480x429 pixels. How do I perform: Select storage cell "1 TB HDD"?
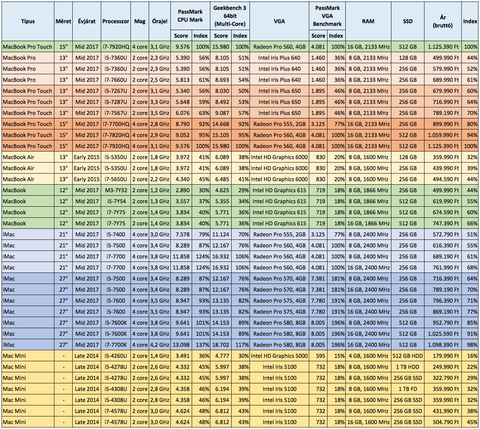(x=408, y=367)
